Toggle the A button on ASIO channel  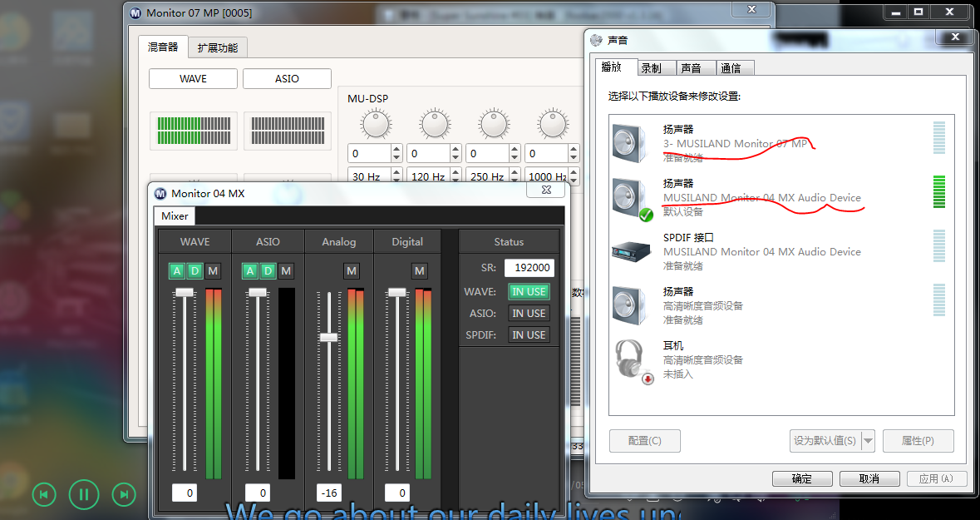click(x=249, y=271)
